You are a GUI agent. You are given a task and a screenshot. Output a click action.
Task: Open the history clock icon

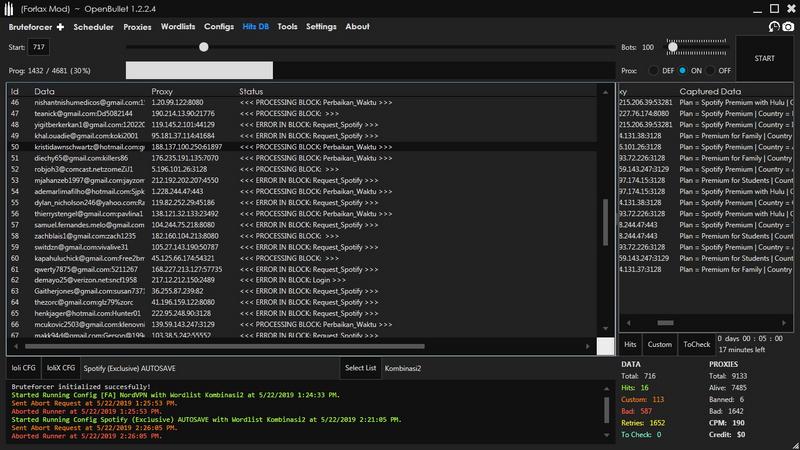(774, 27)
